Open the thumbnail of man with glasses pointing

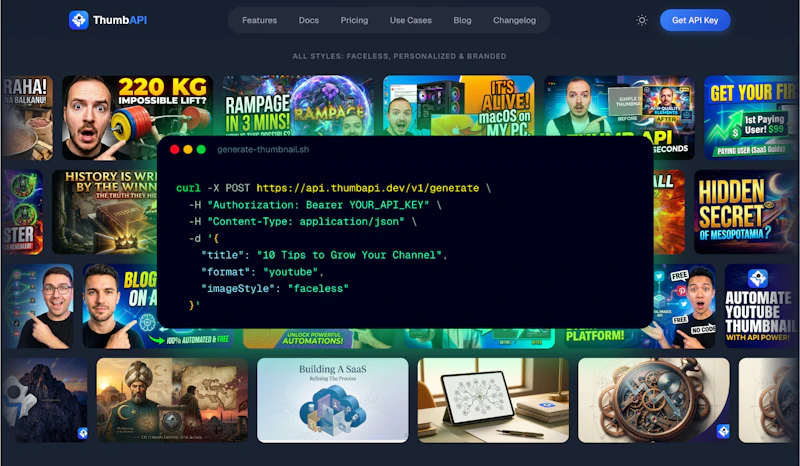pyautogui.click(x=38, y=306)
